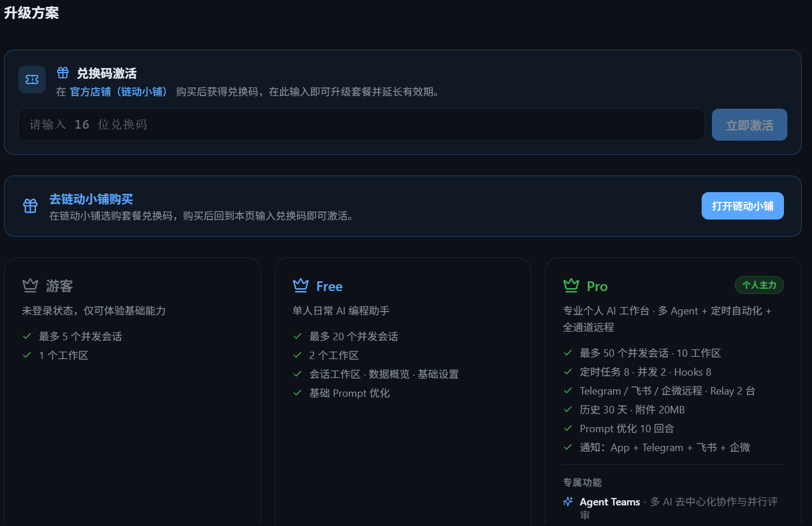812x526 pixels.
Task: Click the 去链动小铺购买 heading link
Action: [x=91, y=199]
